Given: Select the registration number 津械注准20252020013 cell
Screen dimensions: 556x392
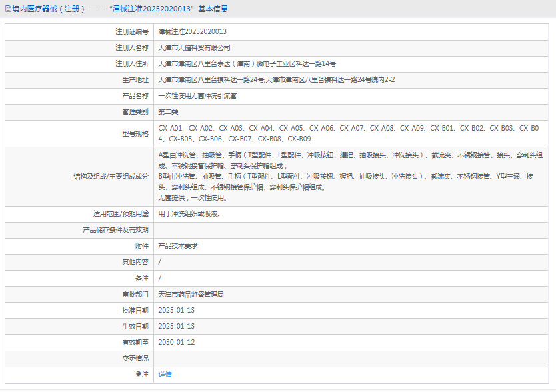Looking at the screenshot, I should click(x=192, y=31).
